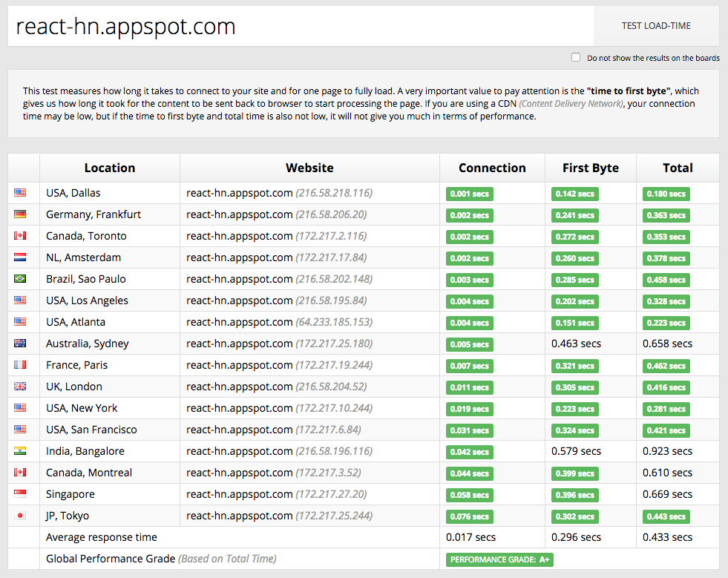Click the react-hn.appspot.com URL input field
The width and height of the screenshot is (728, 578).
(x=297, y=27)
